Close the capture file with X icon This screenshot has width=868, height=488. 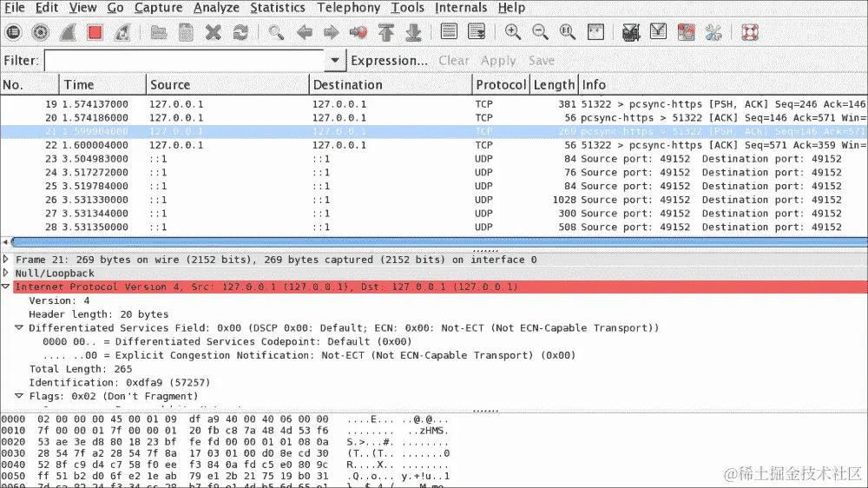[214, 33]
